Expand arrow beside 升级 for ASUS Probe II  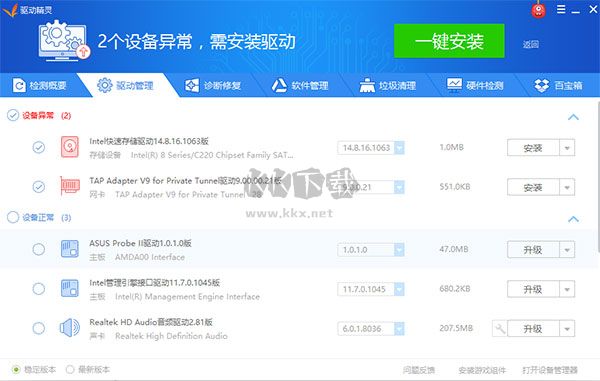coord(567,250)
